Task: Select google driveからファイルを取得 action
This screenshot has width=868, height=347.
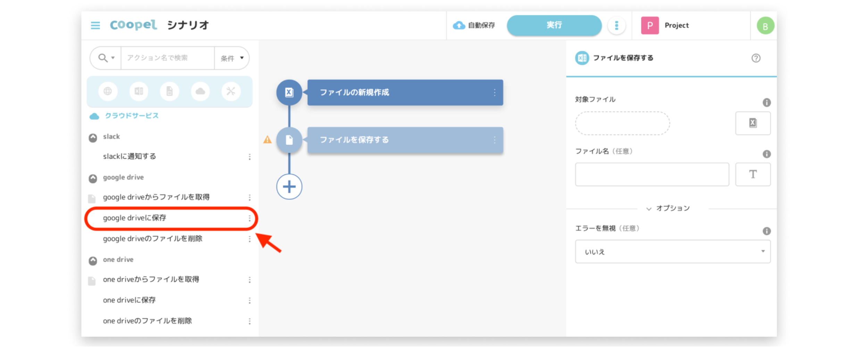Action: pyautogui.click(x=156, y=197)
